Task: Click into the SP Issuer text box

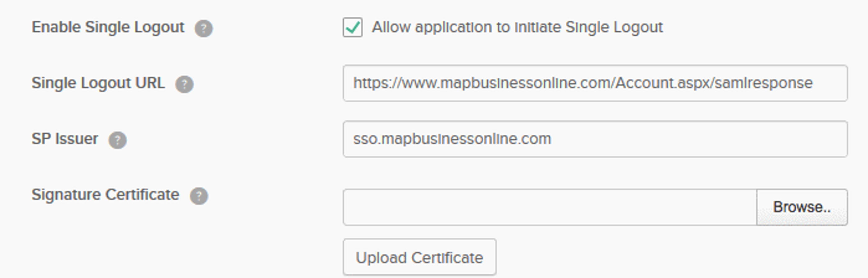Action: pos(595,139)
